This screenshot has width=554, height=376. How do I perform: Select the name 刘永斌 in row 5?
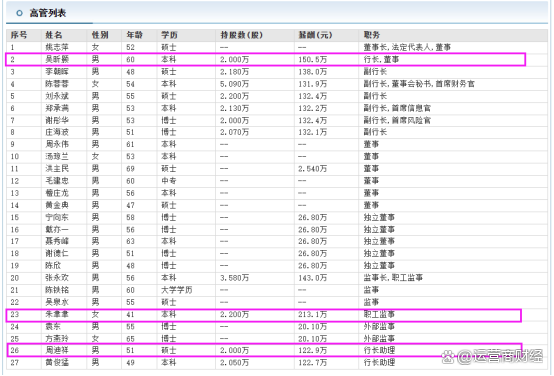57,96
